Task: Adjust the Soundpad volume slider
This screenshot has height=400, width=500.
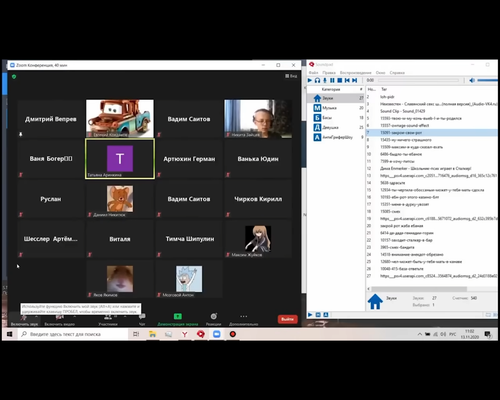Action: (x=487, y=80)
